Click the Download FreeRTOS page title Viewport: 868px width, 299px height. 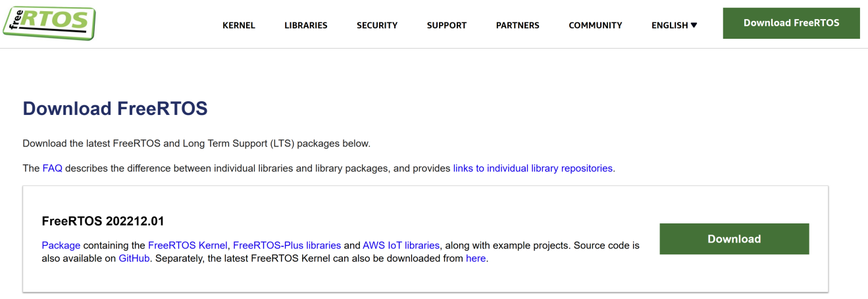click(x=115, y=108)
